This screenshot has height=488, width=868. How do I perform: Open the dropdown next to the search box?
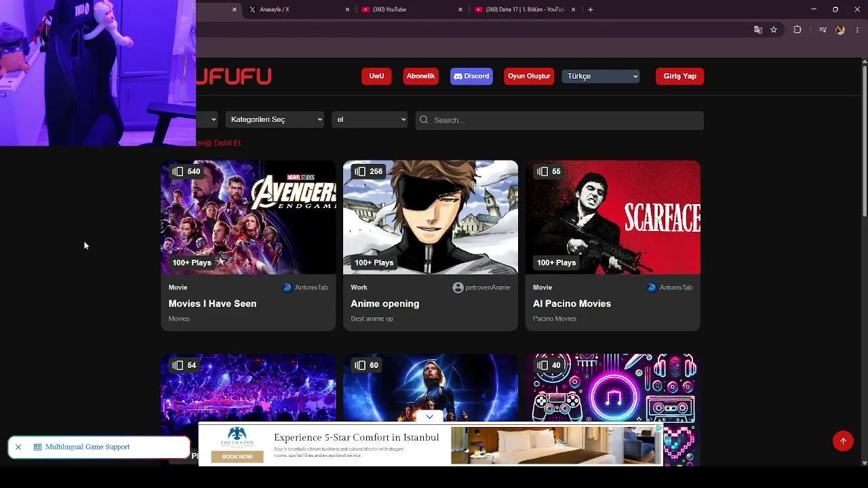370,119
